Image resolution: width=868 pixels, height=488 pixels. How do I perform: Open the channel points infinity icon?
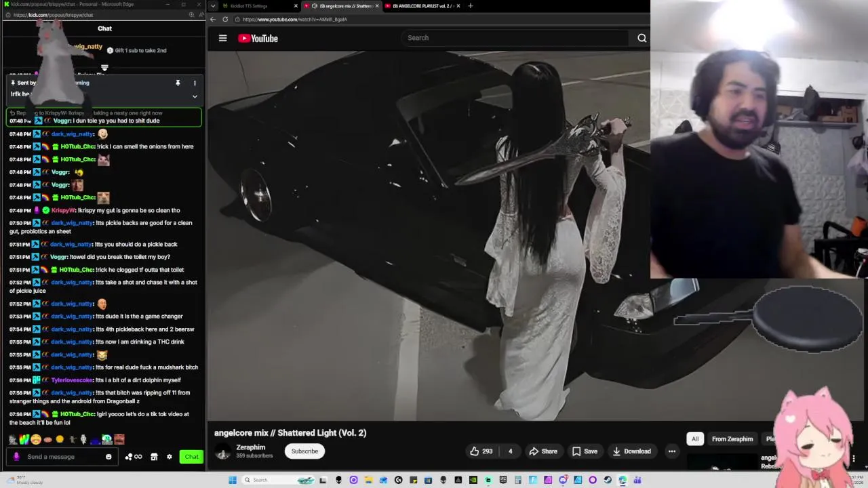pos(134,457)
